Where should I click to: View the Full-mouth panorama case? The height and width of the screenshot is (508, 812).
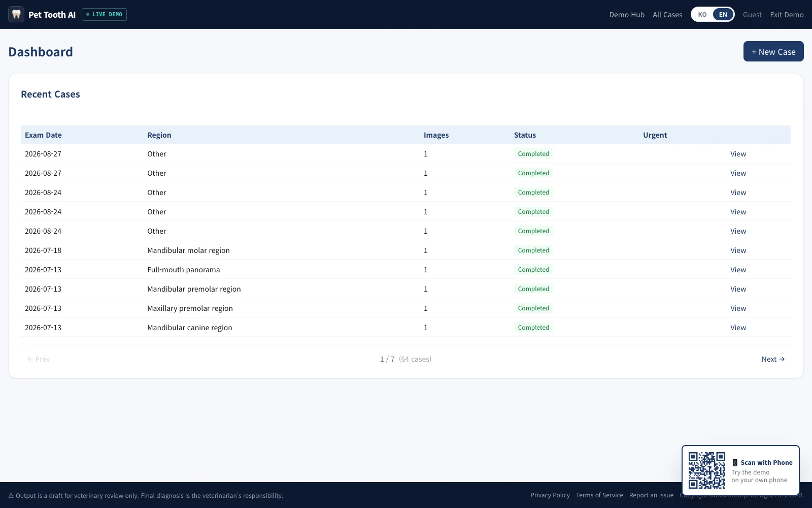click(738, 270)
